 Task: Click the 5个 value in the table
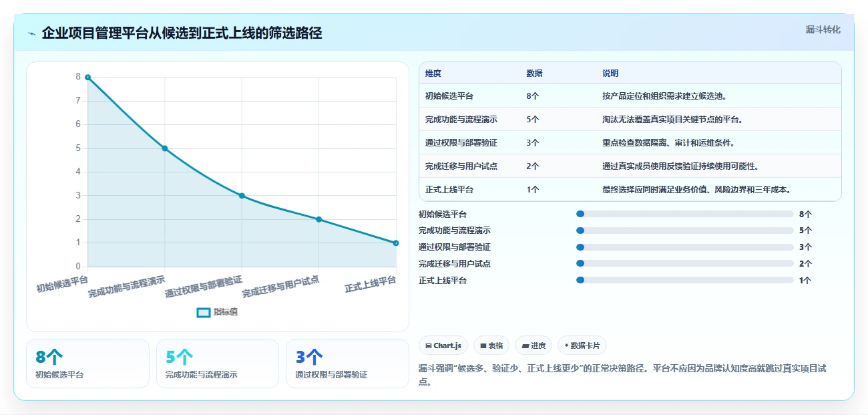click(x=533, y=120)
